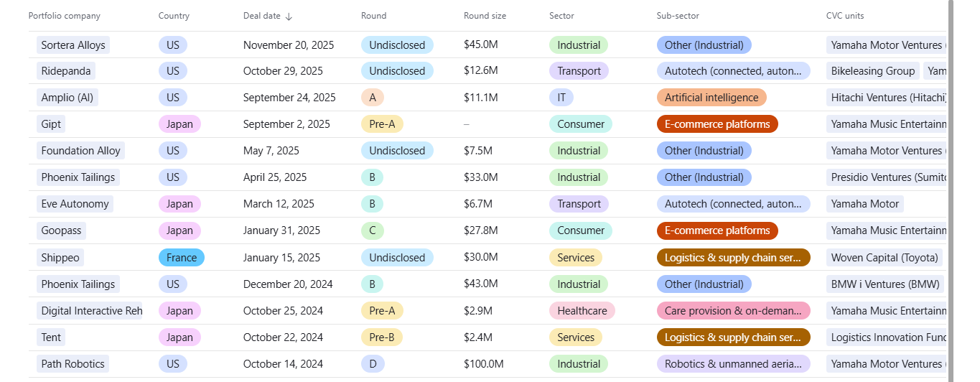
Task: Click the D round tag for Path Robotics
Action: tap(373, 364)
